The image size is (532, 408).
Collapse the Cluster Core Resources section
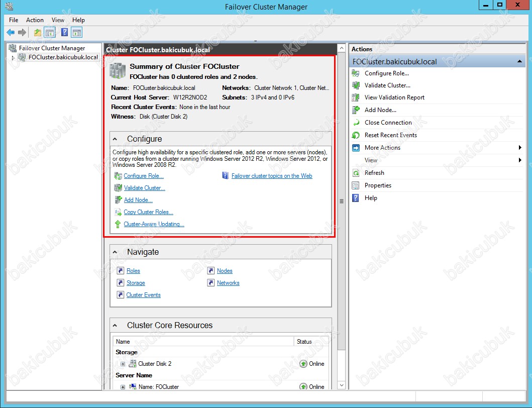pyautogui.click(x=115, y=326)
